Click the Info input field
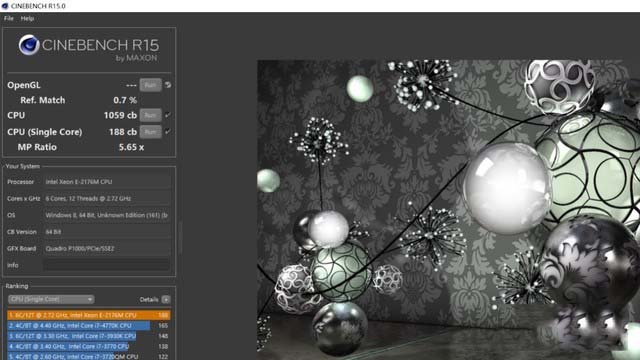The width and height of the screenshot is (640, 360). (107, 265)
